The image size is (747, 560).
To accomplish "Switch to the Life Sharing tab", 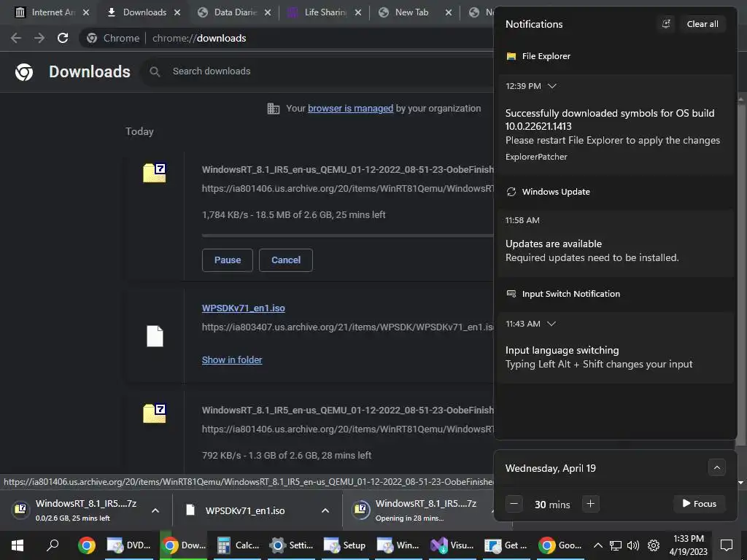I will (x=325, y=12).
